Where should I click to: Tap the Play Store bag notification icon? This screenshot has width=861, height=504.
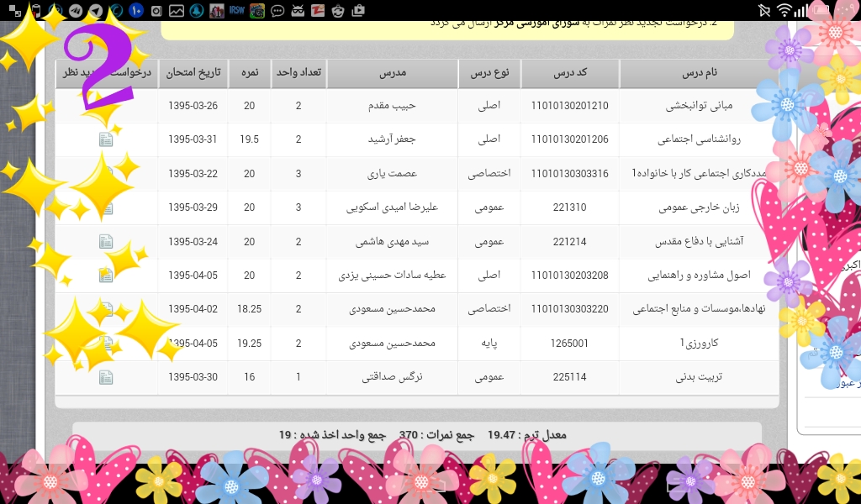tap(358, 10)
